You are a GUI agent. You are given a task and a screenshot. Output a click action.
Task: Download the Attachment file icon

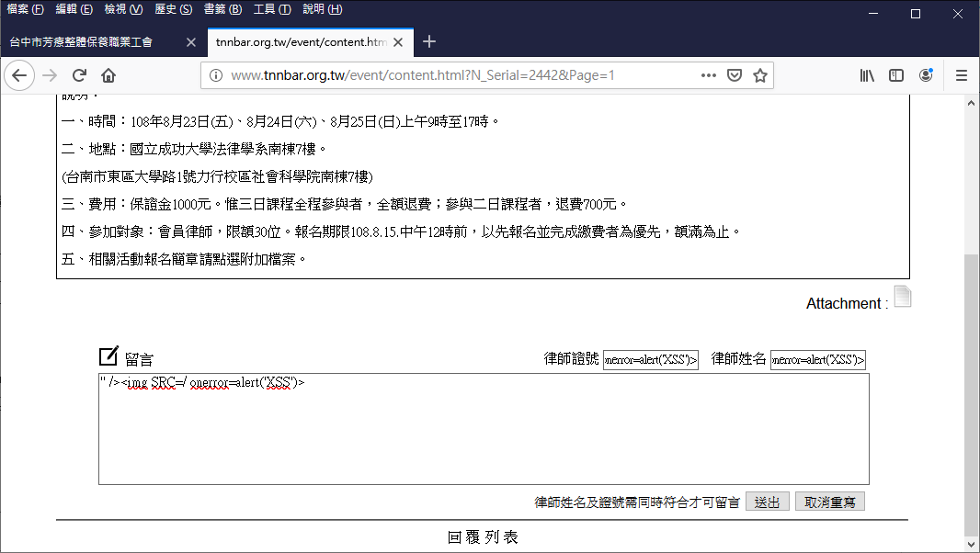point(903,297)
